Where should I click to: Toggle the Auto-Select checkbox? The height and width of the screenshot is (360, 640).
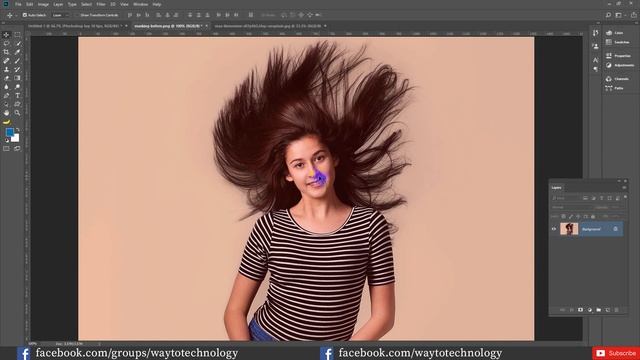tap(24, 15)
